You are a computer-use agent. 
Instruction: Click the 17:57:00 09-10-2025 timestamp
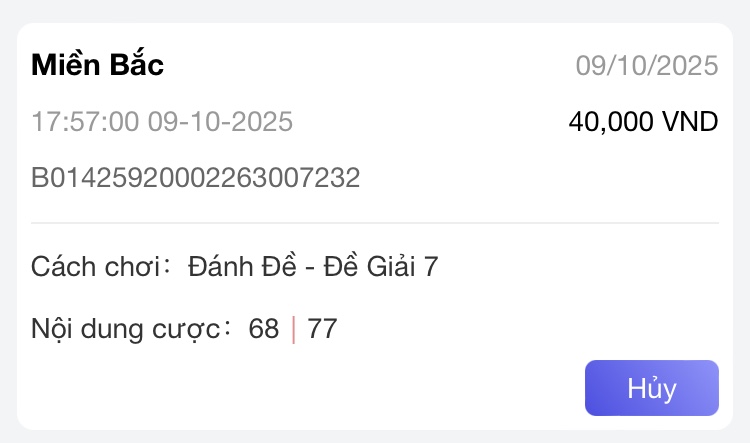point(162,123)
